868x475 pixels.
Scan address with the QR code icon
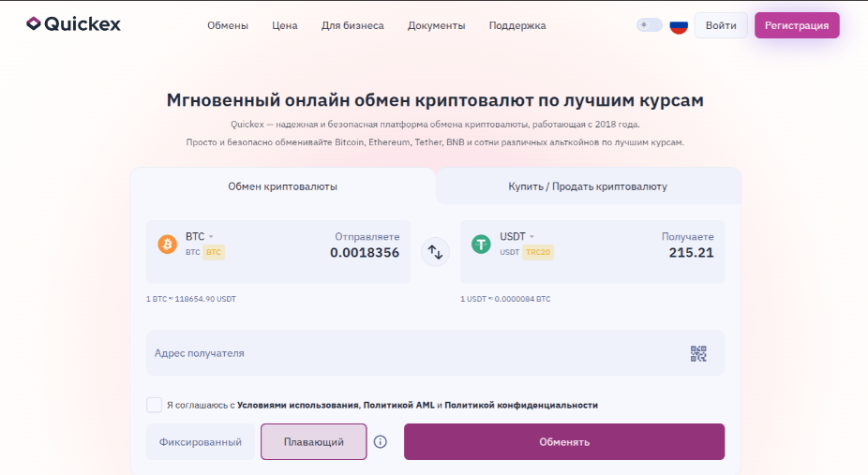698,353
